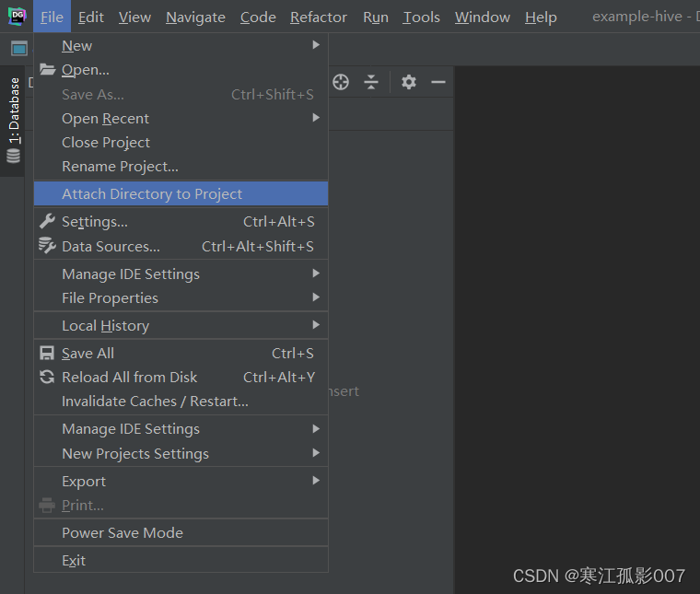Click the scroll-to-source crosshair icon

tap(341, 82)
